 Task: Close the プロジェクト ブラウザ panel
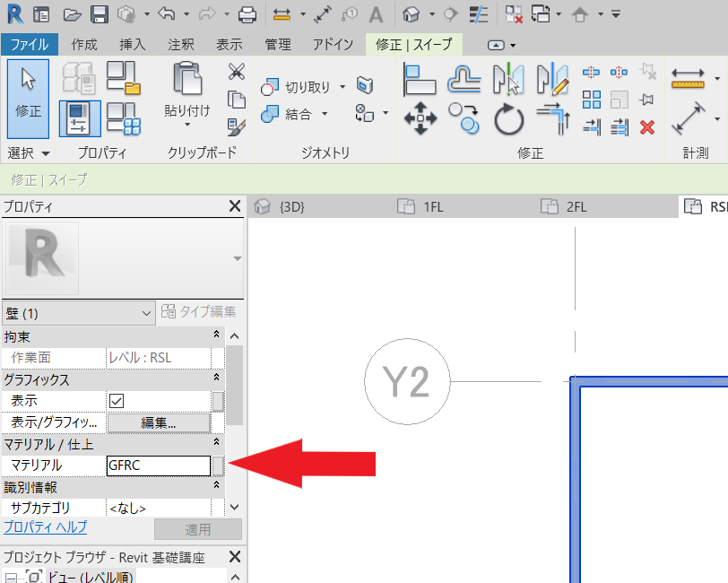coord(235,556)
